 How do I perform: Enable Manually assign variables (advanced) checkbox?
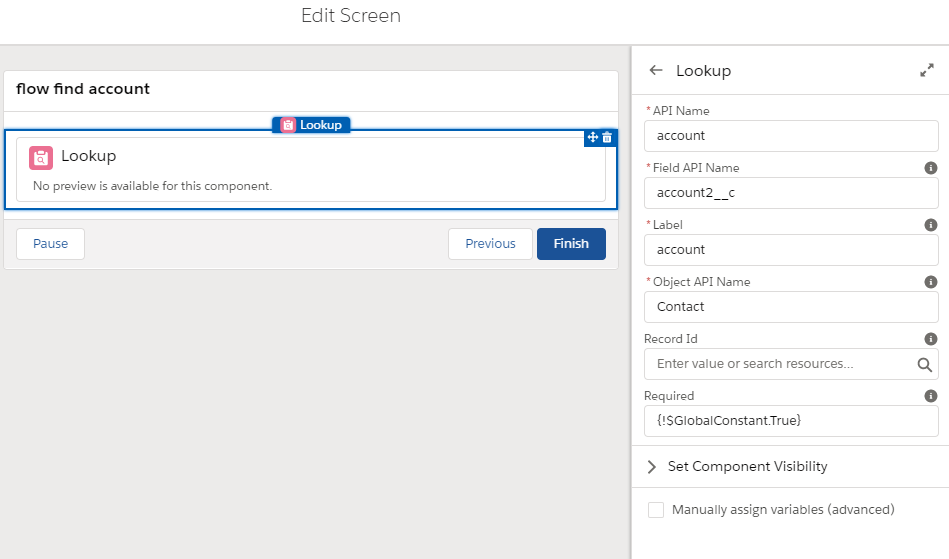[656, 510]
